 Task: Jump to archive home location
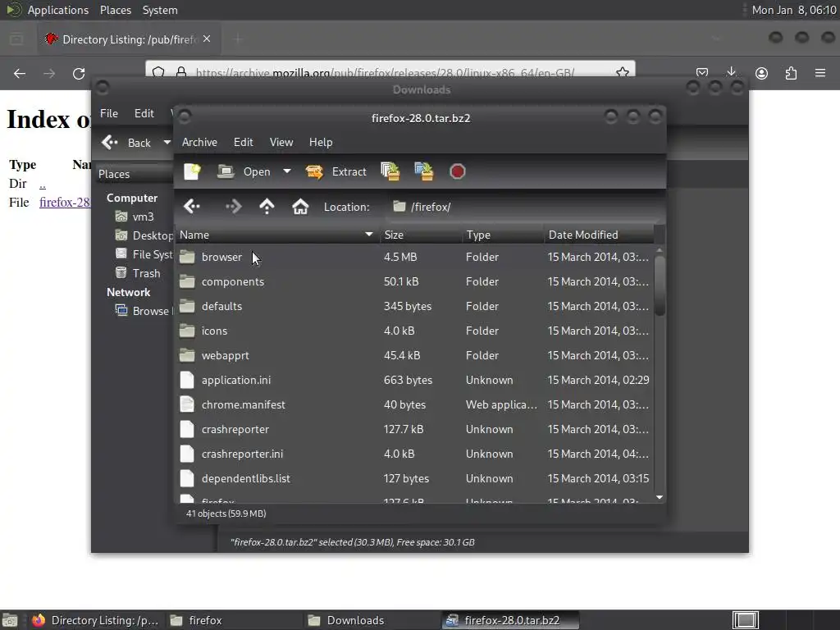coord(300,206)
